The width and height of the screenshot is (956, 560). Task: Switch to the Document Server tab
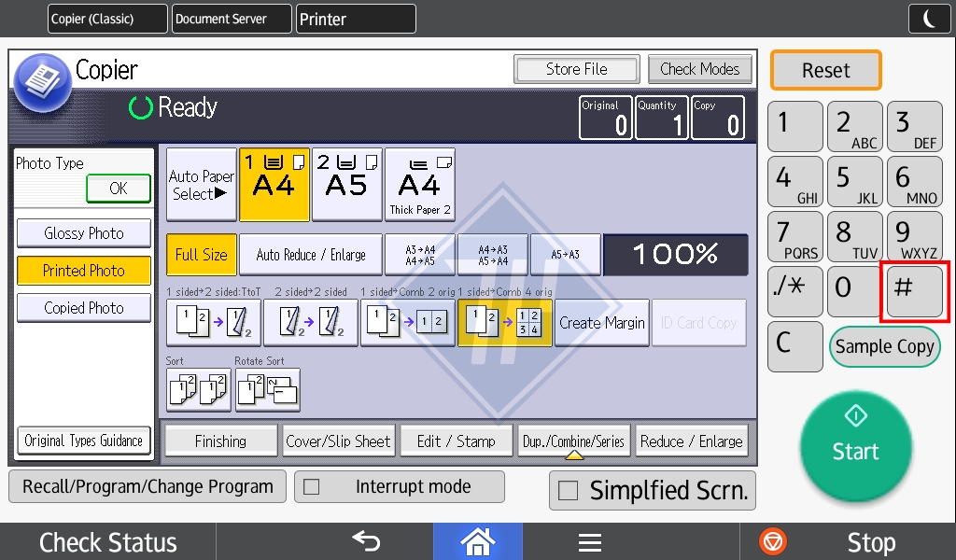232,19
